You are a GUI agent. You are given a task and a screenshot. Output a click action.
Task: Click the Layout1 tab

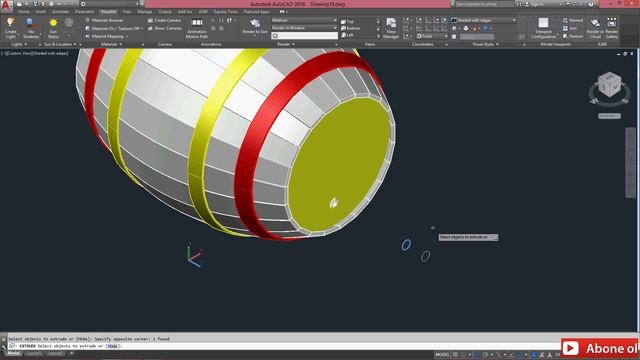point(33,353)
